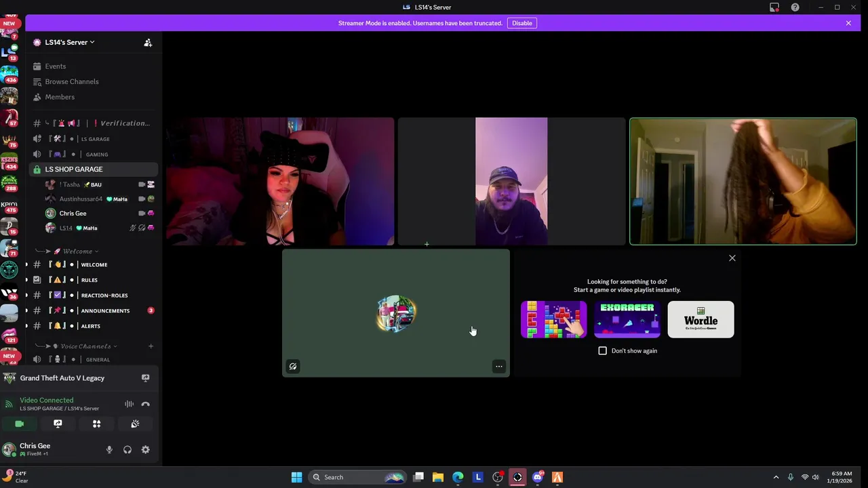This screenshot has height=488, width=868.
Task: Show hidden system tray icons
Action: point(776,477)
